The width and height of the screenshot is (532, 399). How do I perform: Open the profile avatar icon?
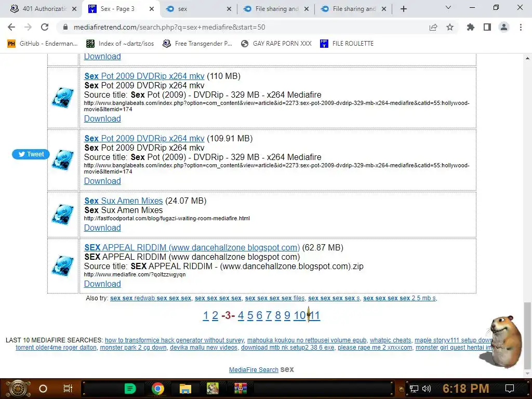pyautogui.click(x=504, y=27)
